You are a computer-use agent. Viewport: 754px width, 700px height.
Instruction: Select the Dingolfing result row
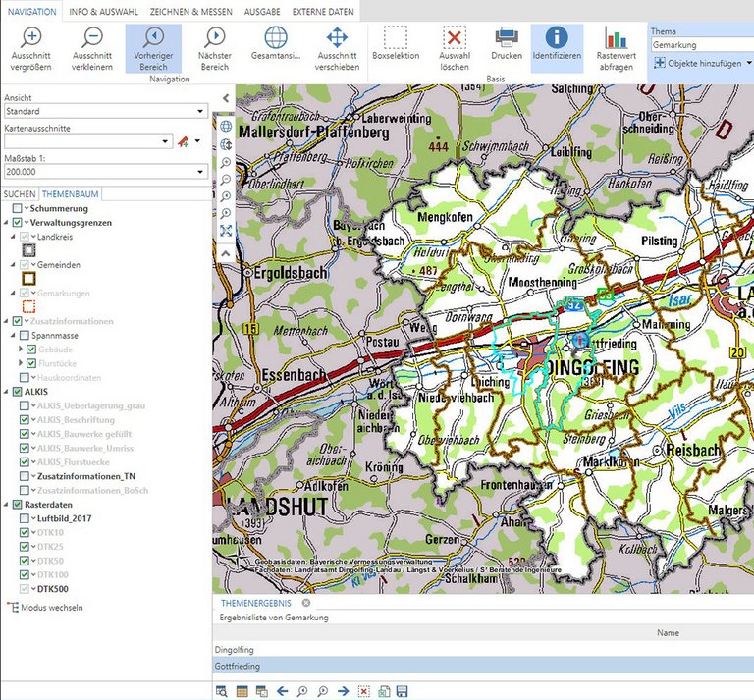point(483,650)
